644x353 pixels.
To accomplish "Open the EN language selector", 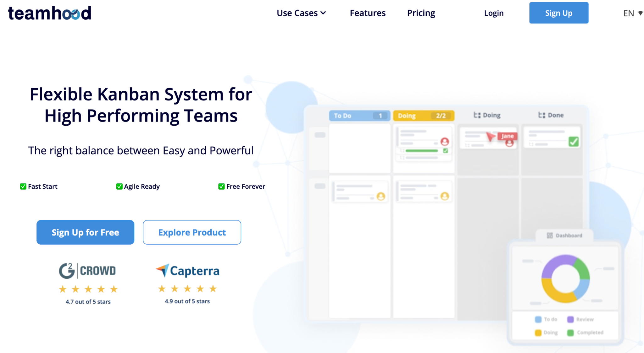I will point(632,13).
